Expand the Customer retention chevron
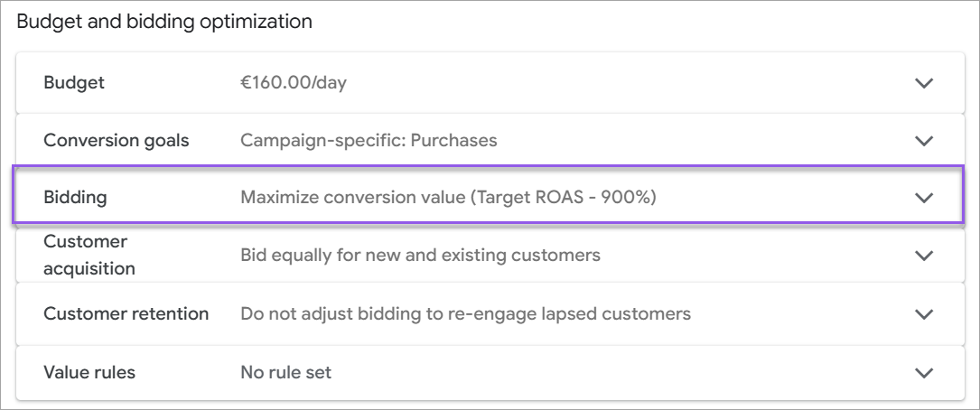The height and width of the screenshot is (410, 980). coord(923,314)
